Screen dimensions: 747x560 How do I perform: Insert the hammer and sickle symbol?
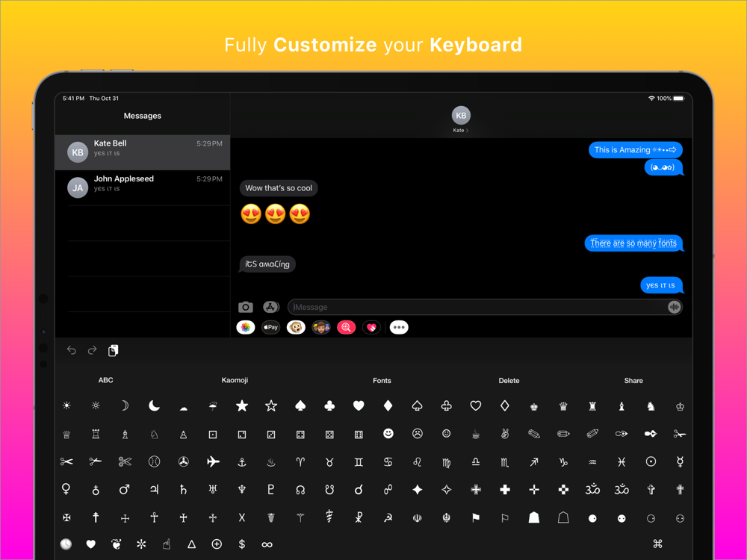coord(388,517)
